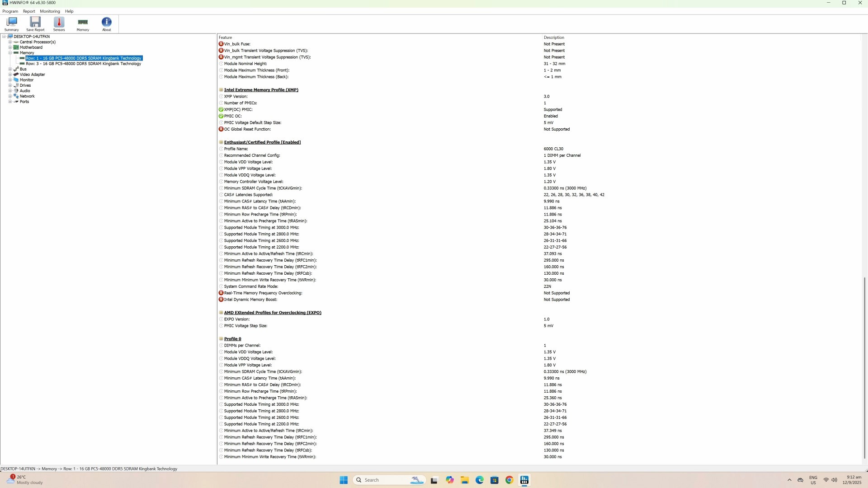The image size is (868, 488).
Task: Open Google Chrome from the taskbar
Action: click(x=509, y=480)
